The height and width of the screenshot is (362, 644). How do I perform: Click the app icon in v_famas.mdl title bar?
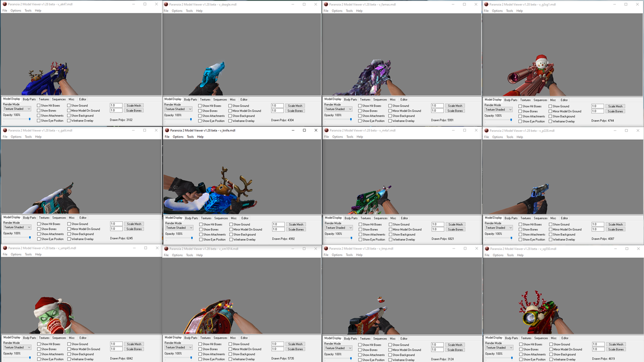pyautogui.click(x=326, y=4)
